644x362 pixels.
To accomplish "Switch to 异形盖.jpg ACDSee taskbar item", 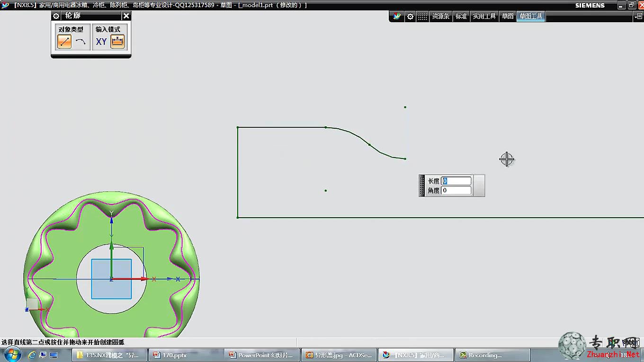I will pos(339,355).
